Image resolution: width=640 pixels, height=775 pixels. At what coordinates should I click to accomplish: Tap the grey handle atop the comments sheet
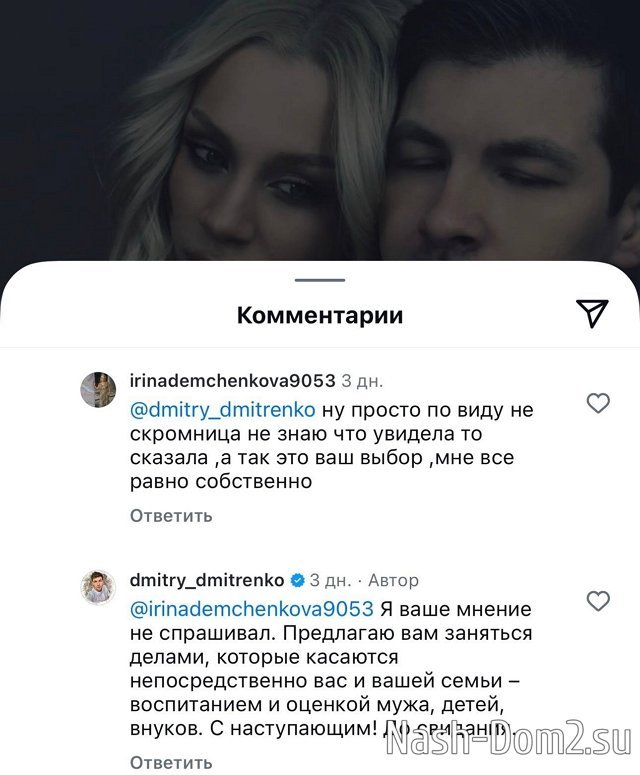[x=320, y=280]
